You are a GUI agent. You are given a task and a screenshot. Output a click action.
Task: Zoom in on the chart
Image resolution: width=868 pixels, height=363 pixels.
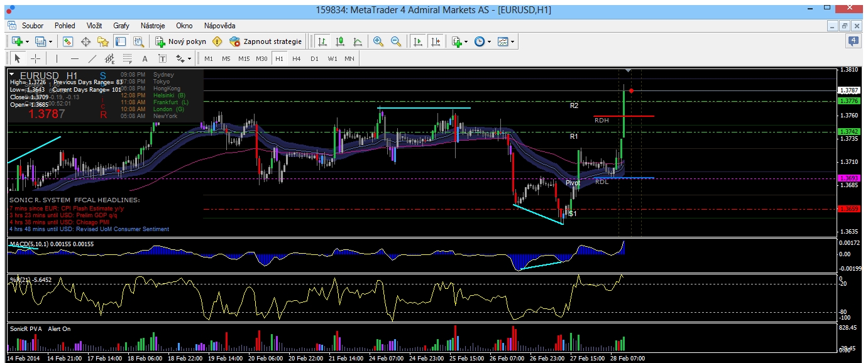[x=378, y=41]
